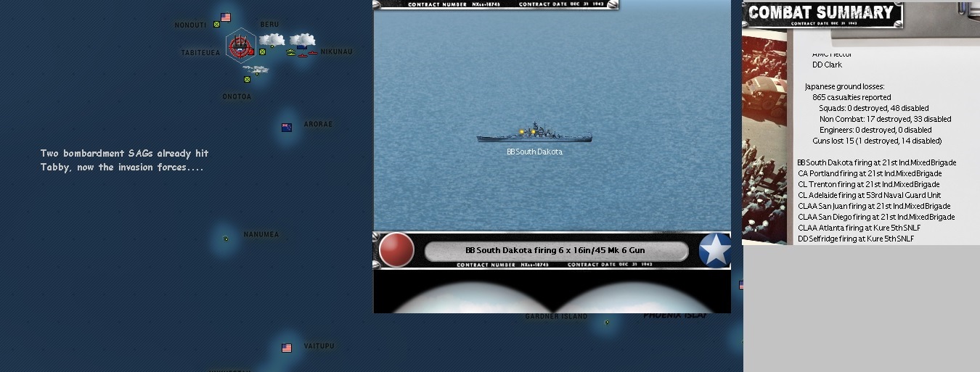
Task: Click the BB South Dakota ship sprite
Action: [x=534, y=133]
